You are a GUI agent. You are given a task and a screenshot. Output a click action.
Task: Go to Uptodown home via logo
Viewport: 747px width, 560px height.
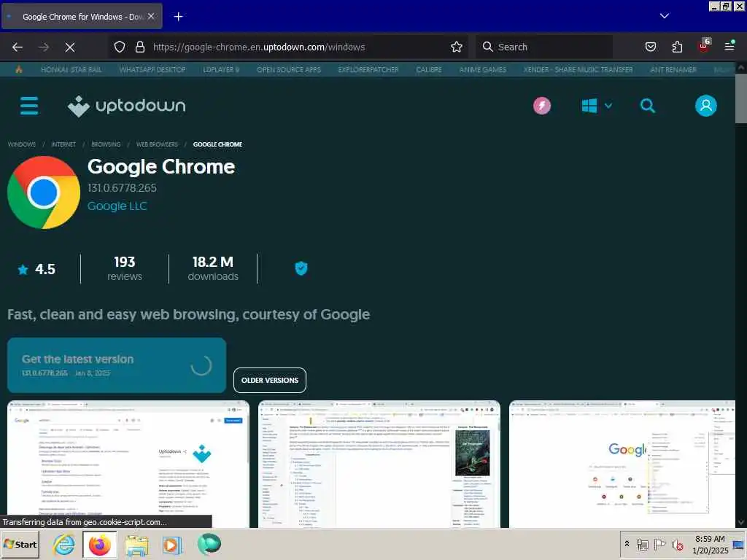[127, 106]
